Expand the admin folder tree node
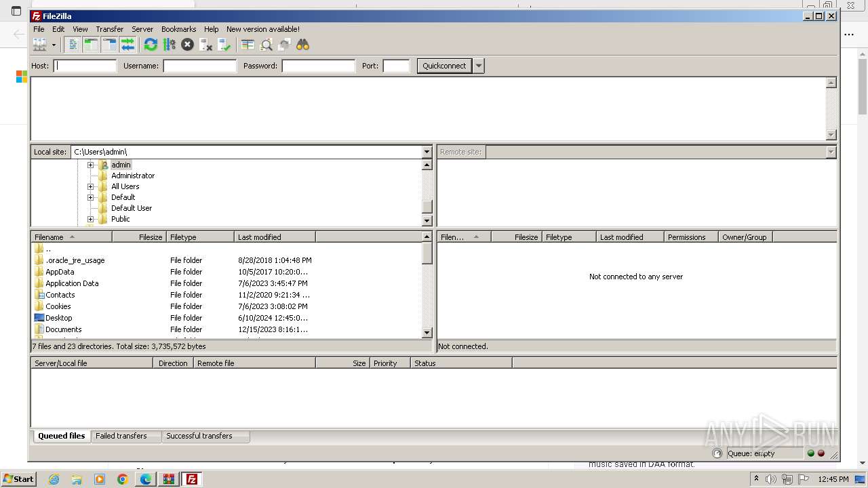The width and height of the screenshot is (868, 488). tap(90, 165)
